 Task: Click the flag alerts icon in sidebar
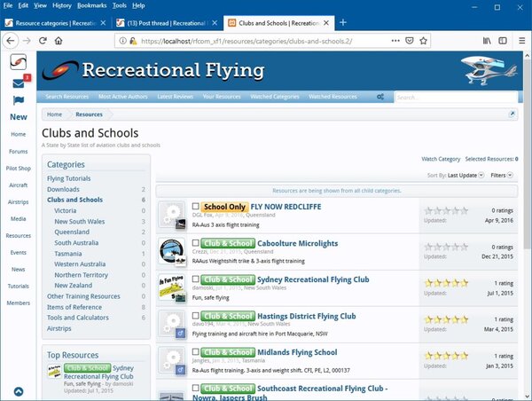point(18,101)
